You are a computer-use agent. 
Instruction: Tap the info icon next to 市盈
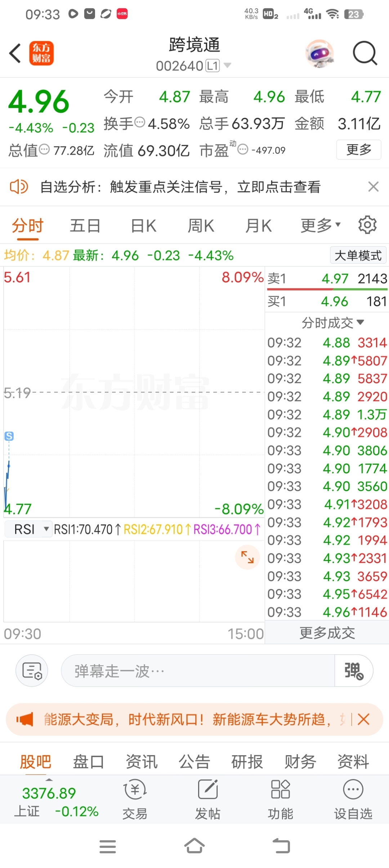point(243,149)
